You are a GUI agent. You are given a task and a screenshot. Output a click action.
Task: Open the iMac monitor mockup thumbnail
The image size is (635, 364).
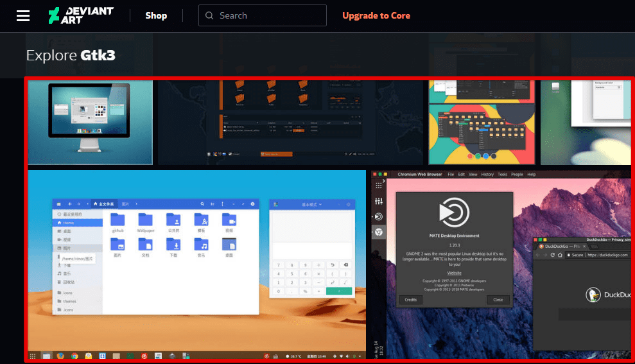[91, 122]
